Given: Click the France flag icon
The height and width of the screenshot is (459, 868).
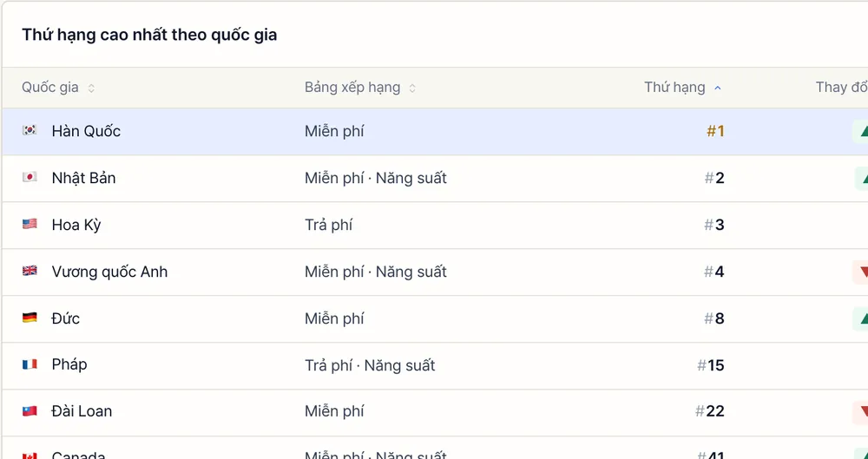Looking at the screenshot, I should point(30,364).
